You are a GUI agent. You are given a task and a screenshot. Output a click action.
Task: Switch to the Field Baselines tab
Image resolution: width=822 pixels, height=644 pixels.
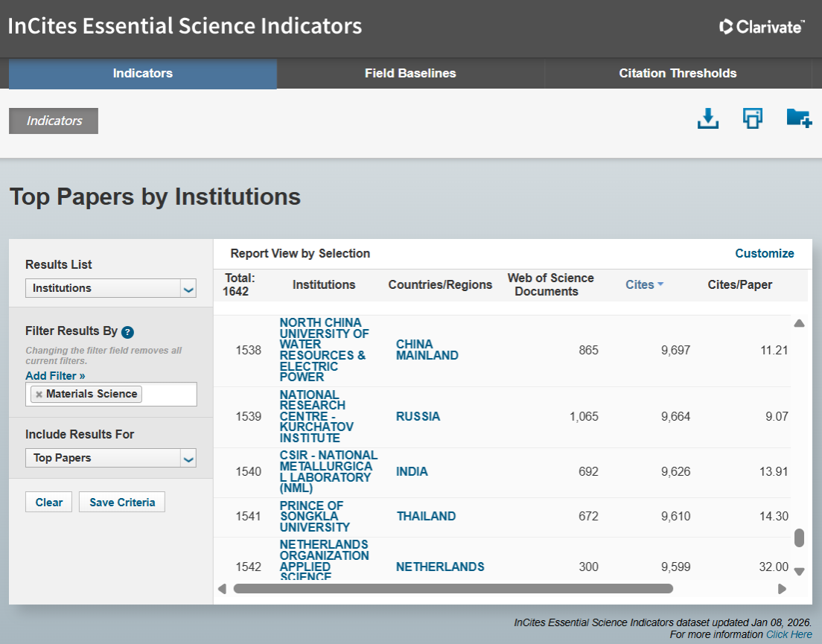point(410,73)
